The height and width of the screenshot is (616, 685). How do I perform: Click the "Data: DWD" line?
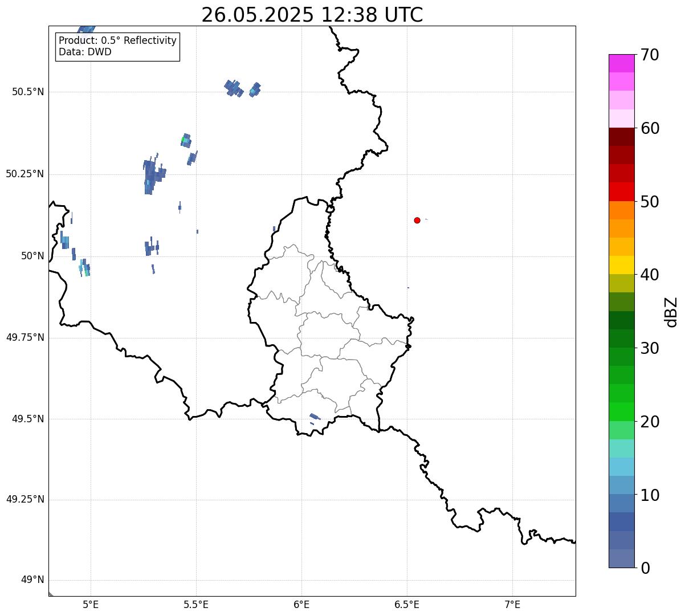85,52
